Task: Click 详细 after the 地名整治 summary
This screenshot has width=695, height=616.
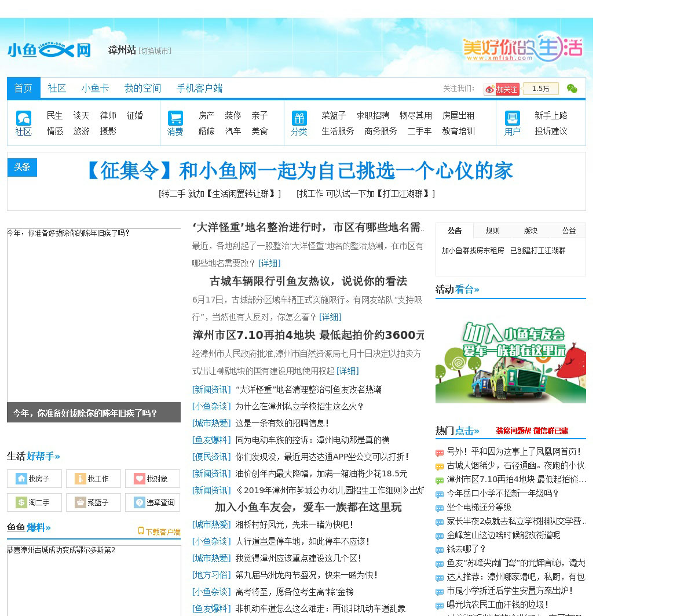Action: tap(269, 263)
